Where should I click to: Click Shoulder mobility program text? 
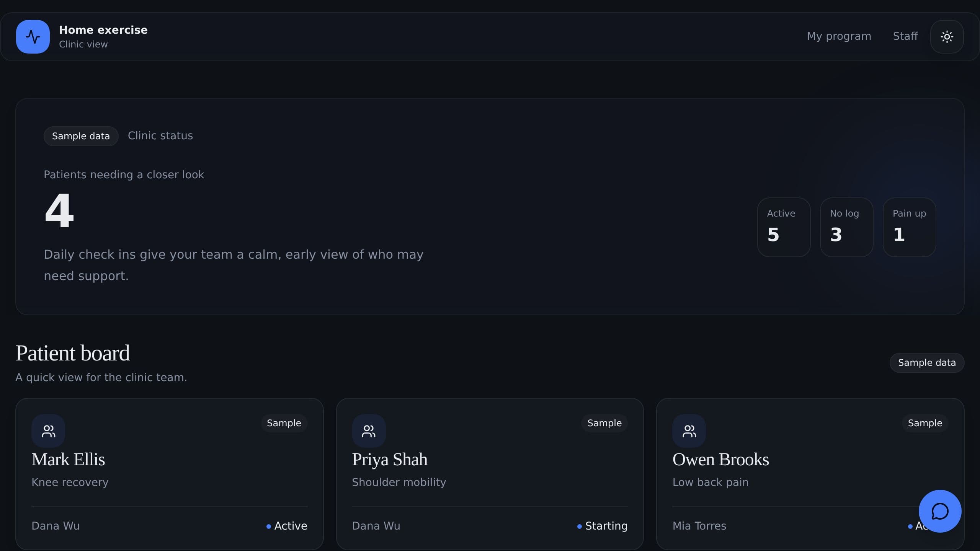(x=399, y=482)
